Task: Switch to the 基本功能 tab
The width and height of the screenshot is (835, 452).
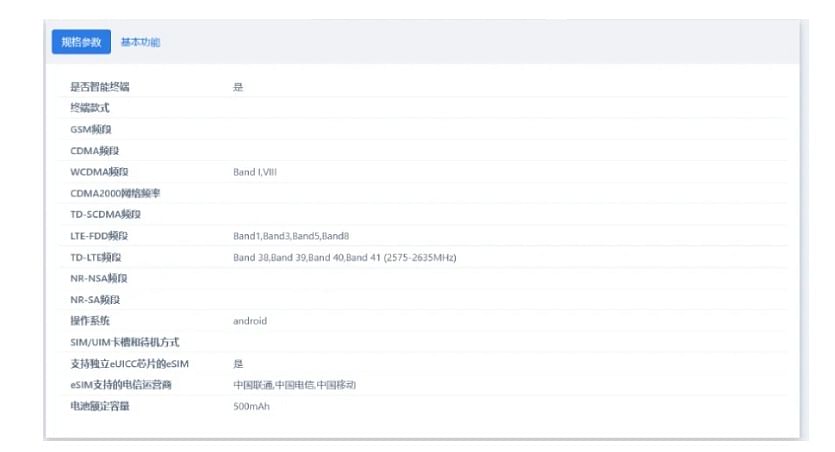Action: point(140,42)
